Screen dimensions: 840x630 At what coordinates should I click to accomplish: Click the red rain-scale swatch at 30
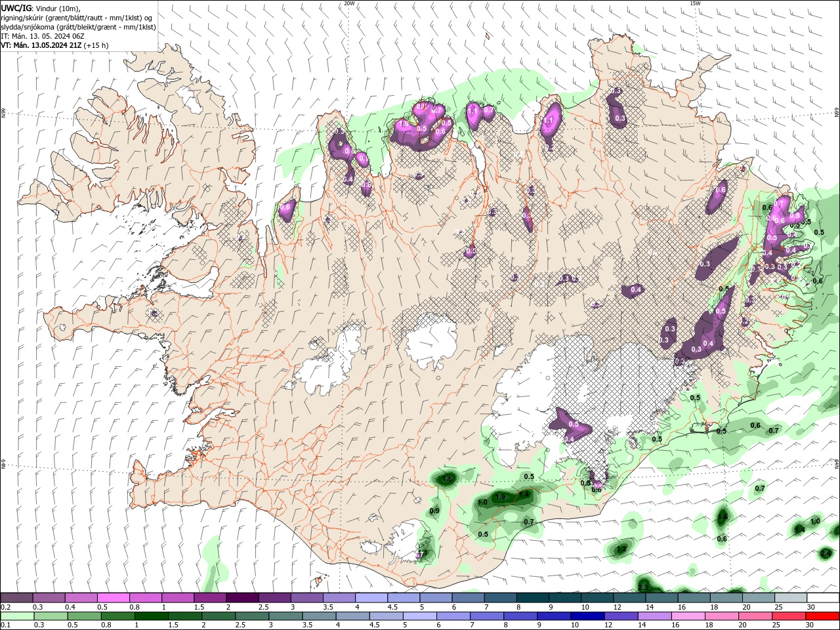(x=822, y=616)
